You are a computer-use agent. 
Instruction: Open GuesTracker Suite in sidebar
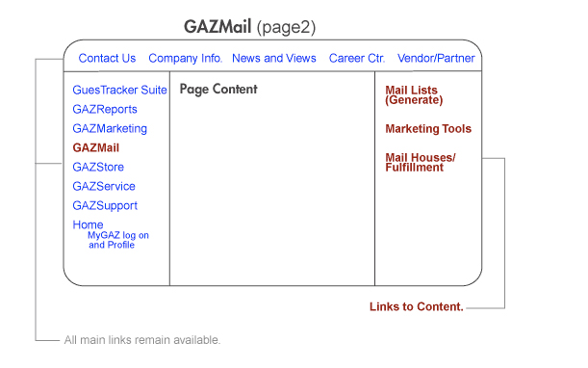click(x=119, y=91)
